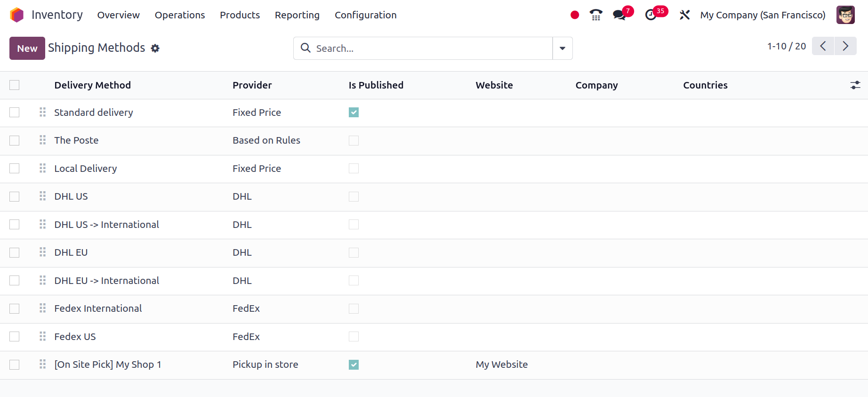
Task: Open the Operations menu
Action: (x=180, y=15)
